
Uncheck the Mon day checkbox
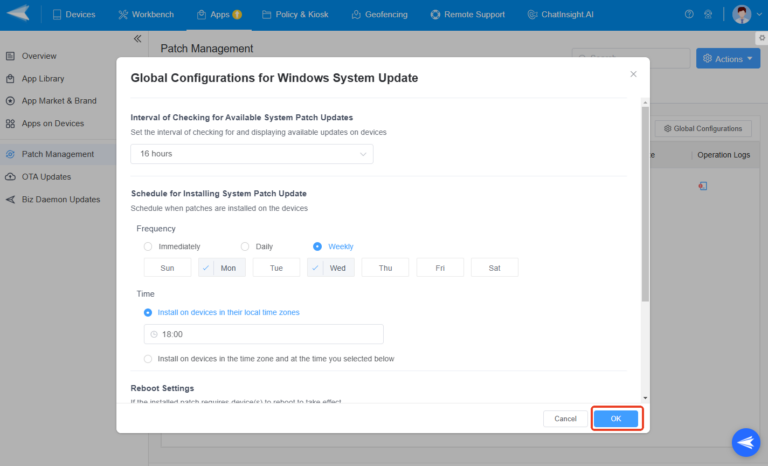click(x=222, y=268)
